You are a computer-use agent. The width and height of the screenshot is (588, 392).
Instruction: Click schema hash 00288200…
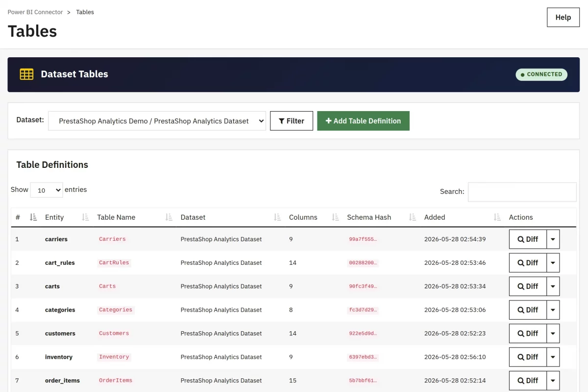point(363,263)
